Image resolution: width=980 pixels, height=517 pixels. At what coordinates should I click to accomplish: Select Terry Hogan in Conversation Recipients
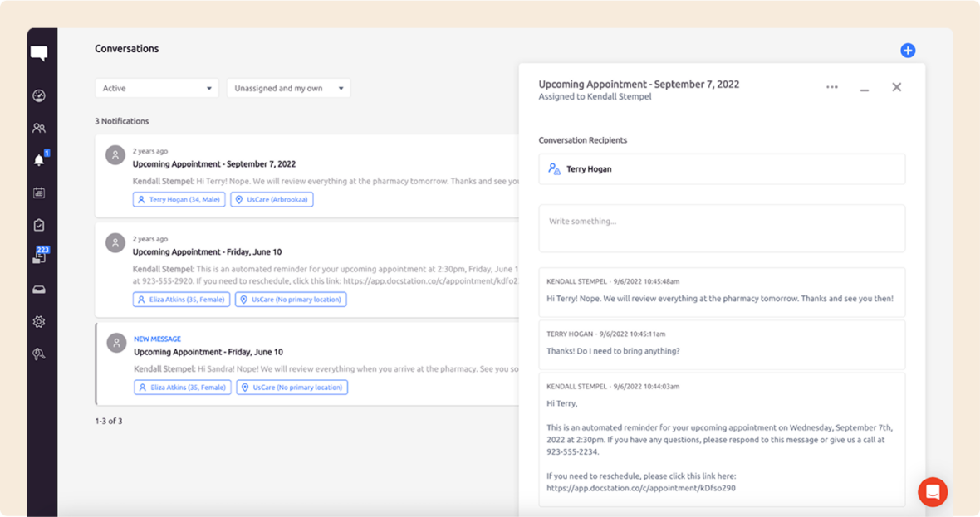tap(588, 169)
